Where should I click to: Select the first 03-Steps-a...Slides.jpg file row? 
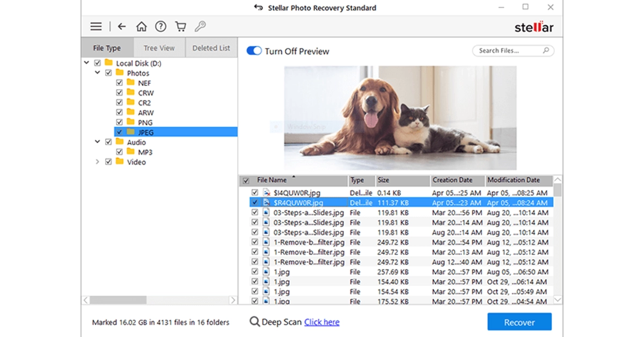401,213
